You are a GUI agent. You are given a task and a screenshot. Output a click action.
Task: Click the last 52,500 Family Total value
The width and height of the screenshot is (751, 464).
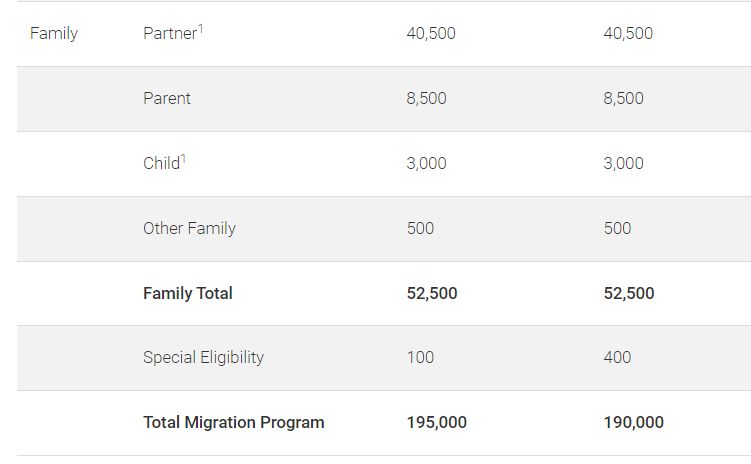[628, 294]
